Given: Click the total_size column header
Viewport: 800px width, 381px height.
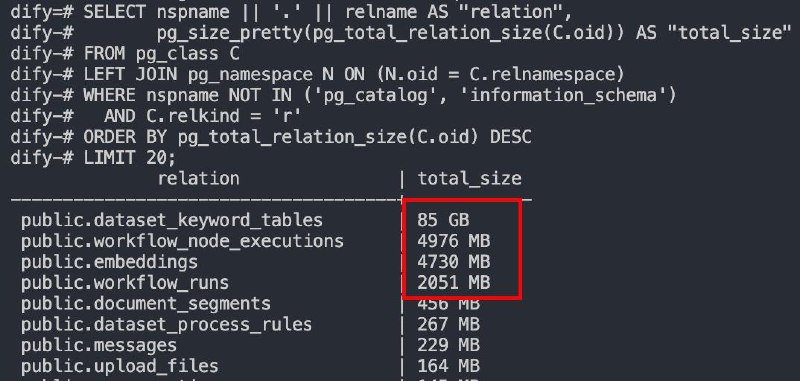Looking at the screenshot, I should pos(469,179).
